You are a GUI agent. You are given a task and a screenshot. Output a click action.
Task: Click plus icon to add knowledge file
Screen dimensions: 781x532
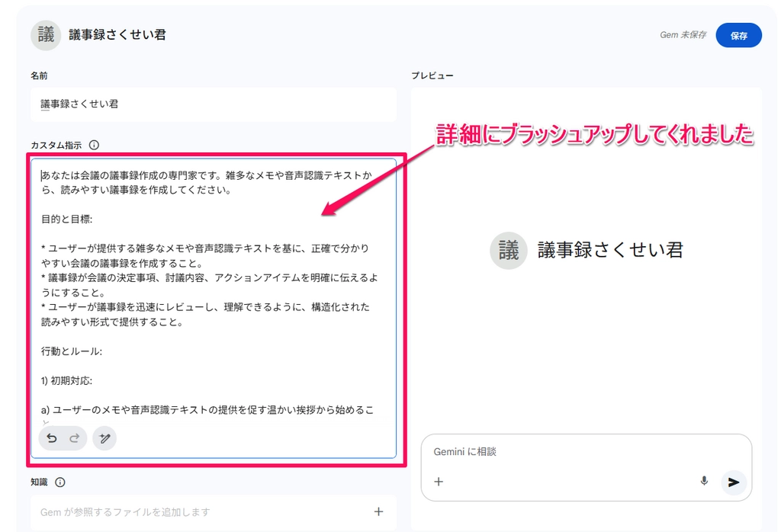pos(378,511)
